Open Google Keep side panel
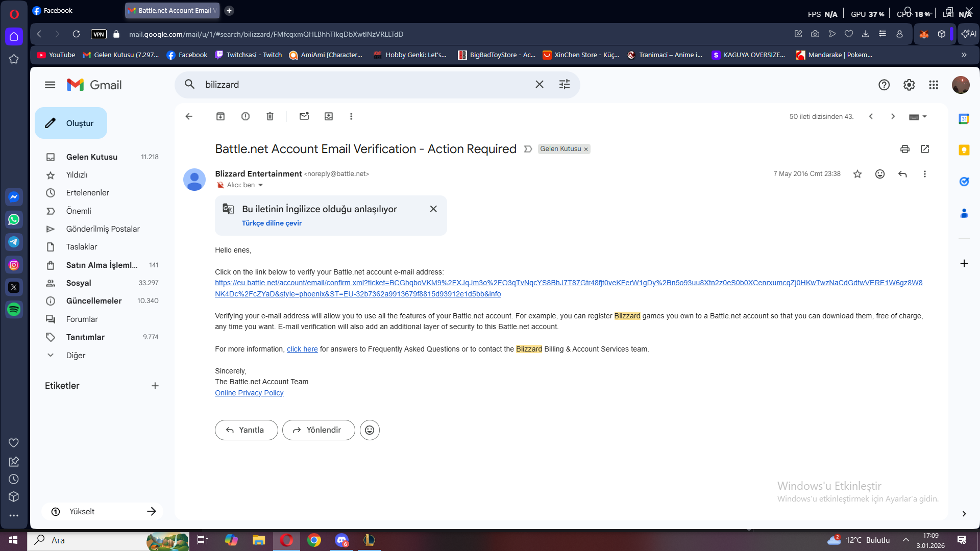The width and height of the screenshot is (980, 551). pyautogui.click(x=964, y=150)
